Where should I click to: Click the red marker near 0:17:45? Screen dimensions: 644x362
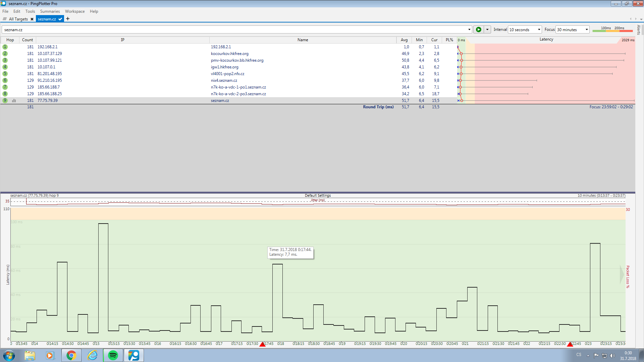coord(262,344)
